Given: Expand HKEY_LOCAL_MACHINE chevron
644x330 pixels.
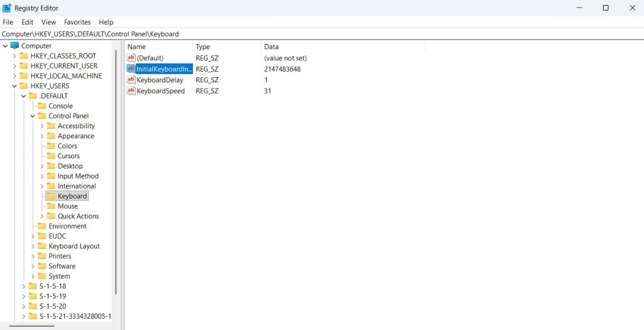Looking at the screenshot, I should pos(14,76).
